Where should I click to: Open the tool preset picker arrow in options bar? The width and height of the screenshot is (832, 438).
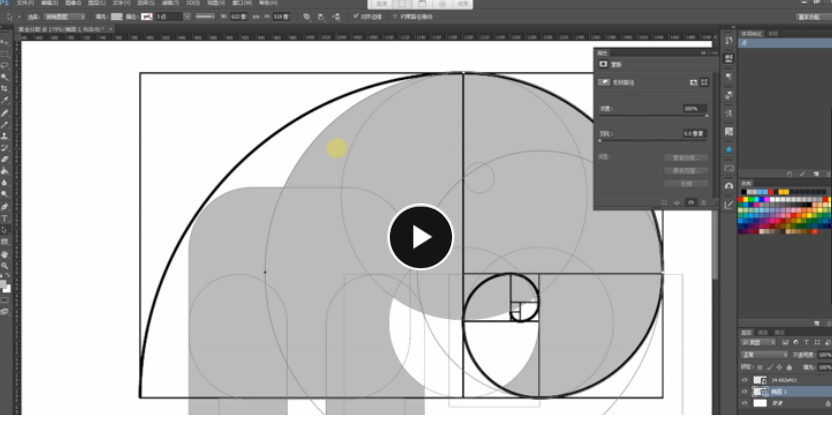(19, 16)
